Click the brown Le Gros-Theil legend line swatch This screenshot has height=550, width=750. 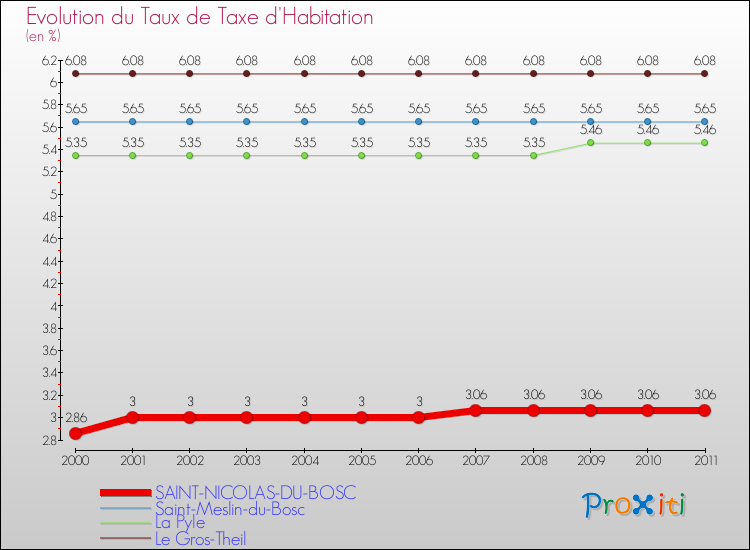pyautogui.click(x=126, y=539)
